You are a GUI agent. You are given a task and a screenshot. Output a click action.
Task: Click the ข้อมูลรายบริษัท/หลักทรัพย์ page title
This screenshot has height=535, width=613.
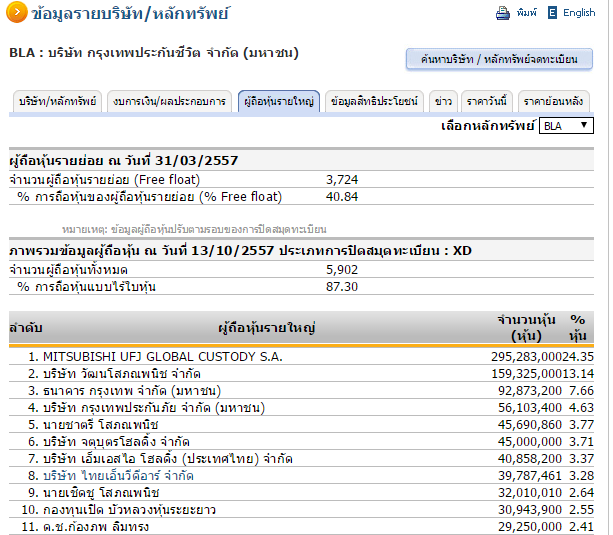tap(130, 14)
